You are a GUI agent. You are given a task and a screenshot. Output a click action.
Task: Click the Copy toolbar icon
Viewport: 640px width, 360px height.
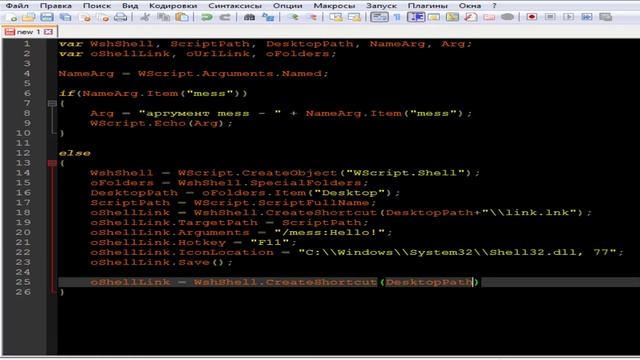tap(164, 17)
